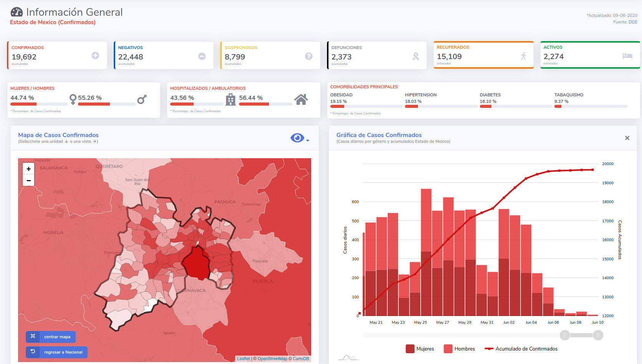Click the Morelia label on the map
642x364 pixels.
(53, 233)
